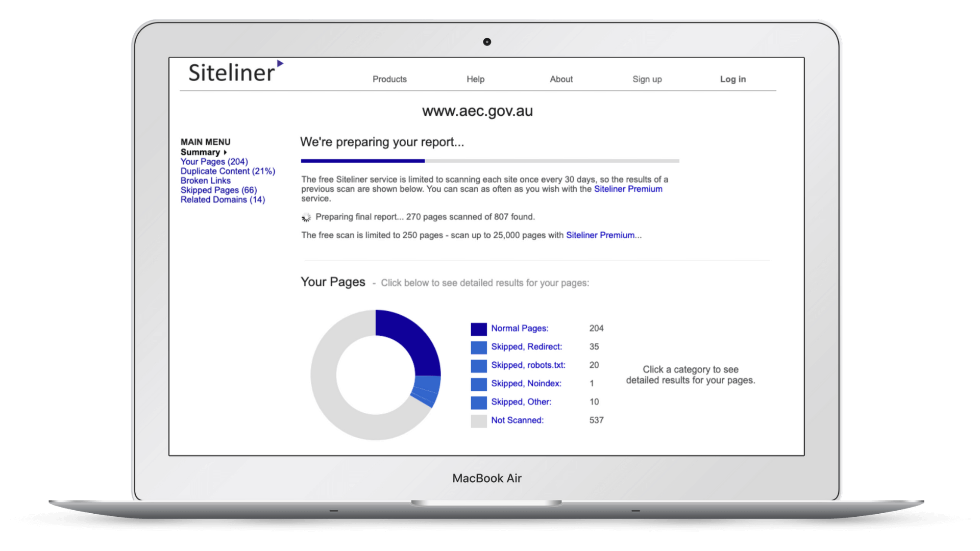Viewport: 980px width, 551px height.
Task: Open the Help menu item
Action: pyautogui.click(x=475, y=79)
